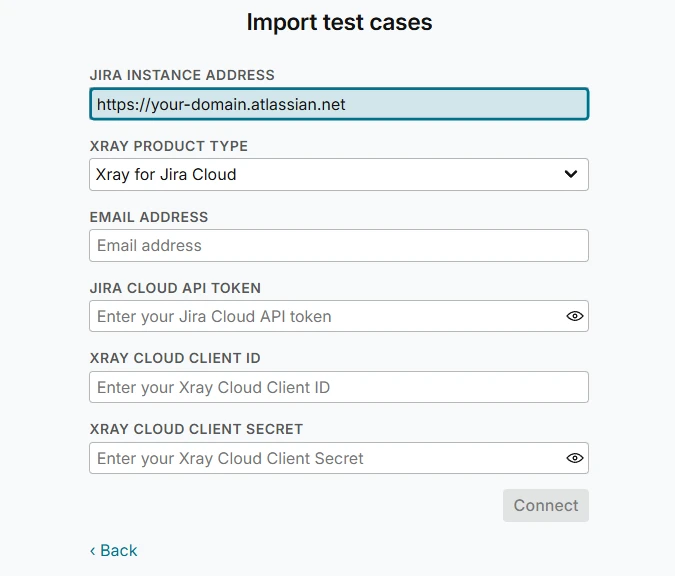Click the Connect button
The width and height of the screenshot is (675, 576).
click(x=545, y=505)
